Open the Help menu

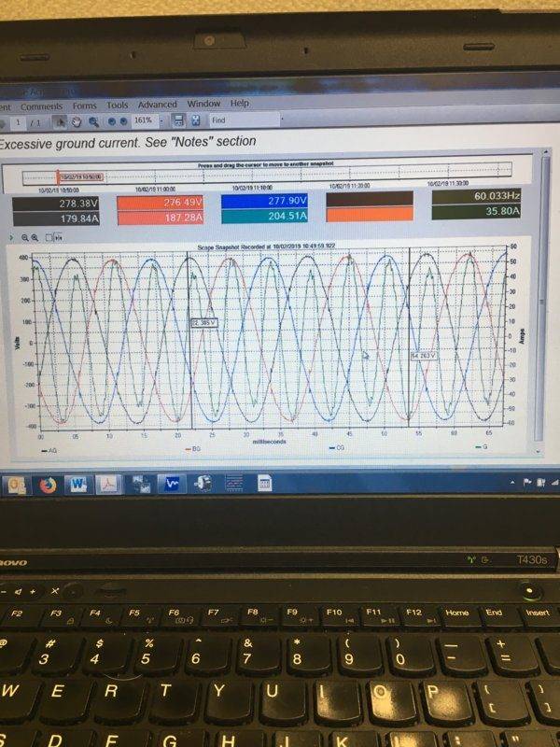point(240,103)
